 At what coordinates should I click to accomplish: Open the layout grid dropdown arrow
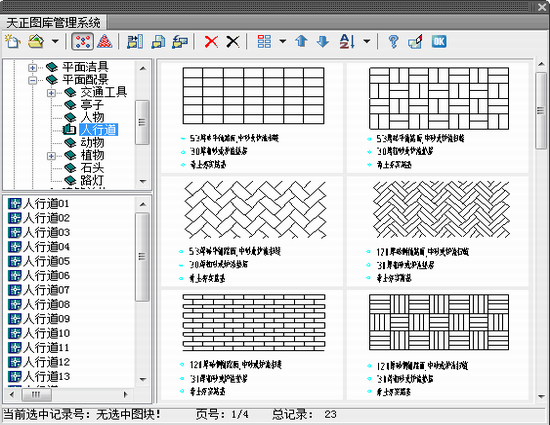point(282,41)
